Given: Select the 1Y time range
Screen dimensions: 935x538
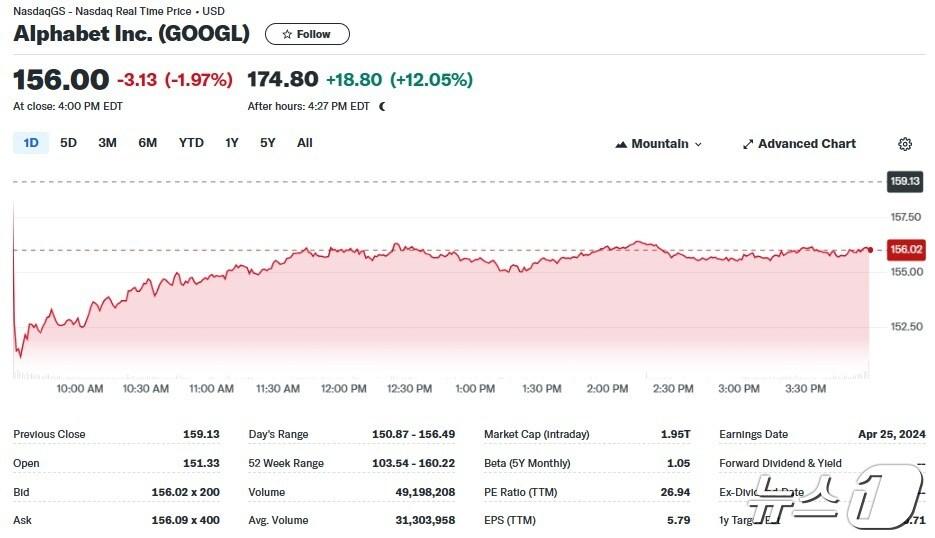Looking at the screenshot, I should point(232,143).
